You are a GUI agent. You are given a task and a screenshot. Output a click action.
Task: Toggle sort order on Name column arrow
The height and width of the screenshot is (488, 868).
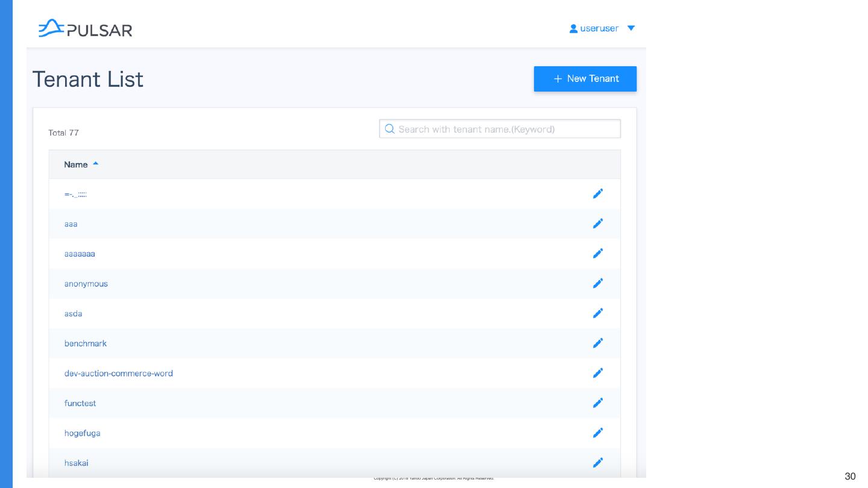point(96,164)
